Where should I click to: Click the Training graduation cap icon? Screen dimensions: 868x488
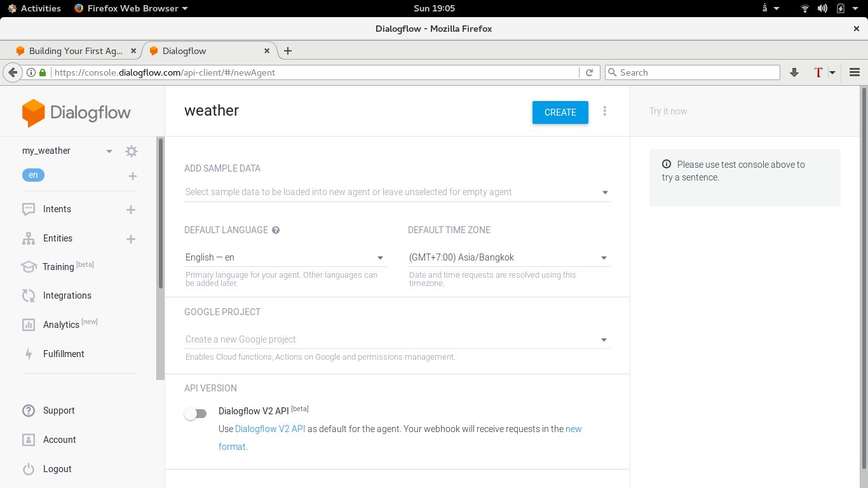[29, 267]
